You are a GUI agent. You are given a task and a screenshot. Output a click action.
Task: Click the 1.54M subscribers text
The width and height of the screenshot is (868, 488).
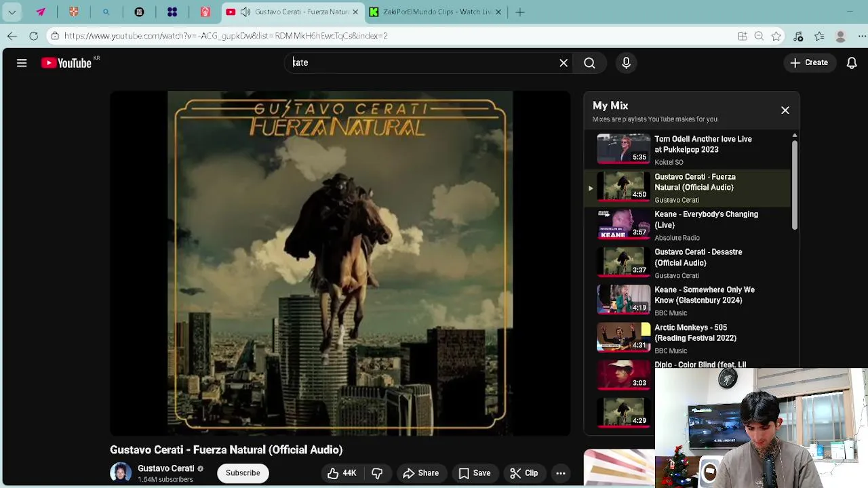pos(165,480)
